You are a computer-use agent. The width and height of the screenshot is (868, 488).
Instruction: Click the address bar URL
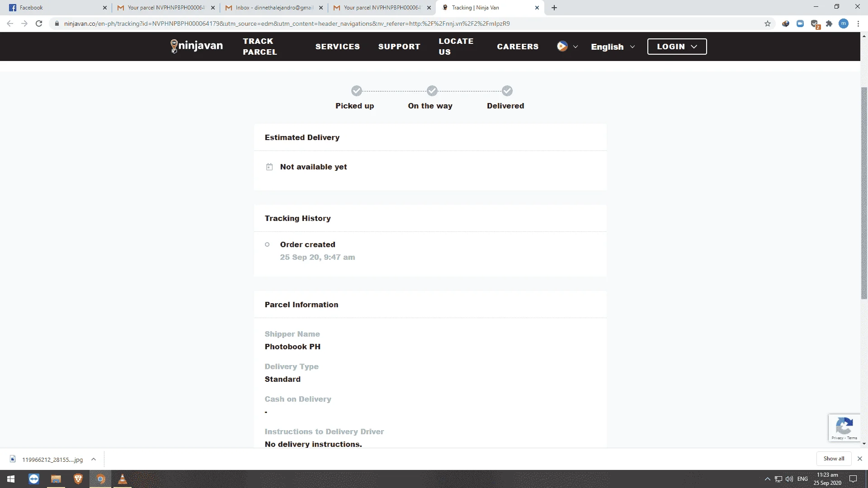287,23
